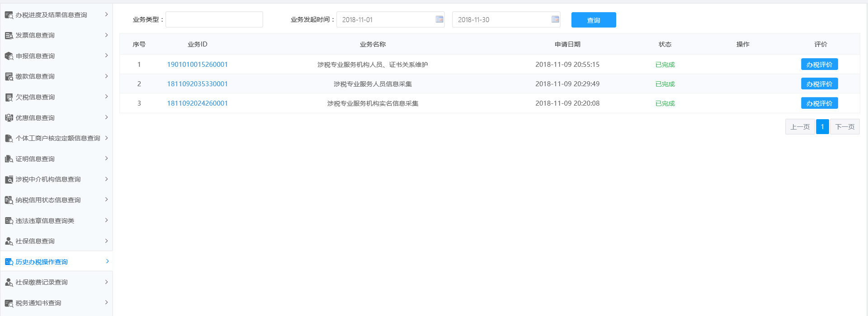Screen dimensions: 868x316
Task: Click 办税评价 for 涉税专业服务人员信息采集 row
Action: [x=819, y=84]
